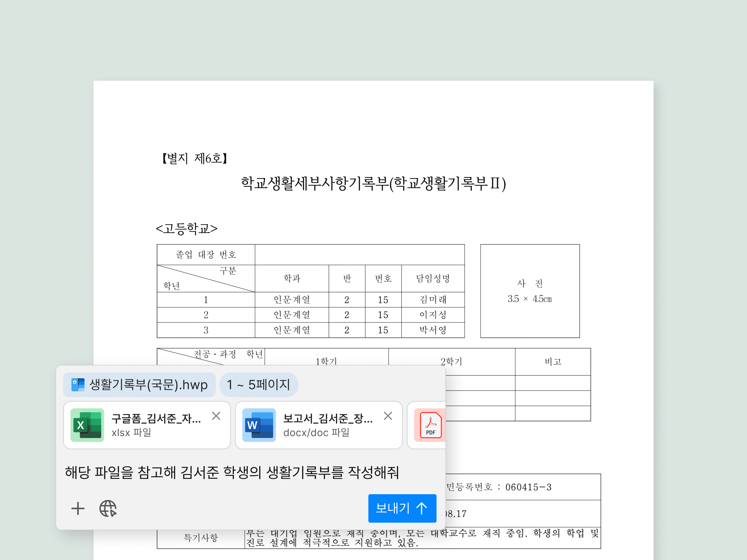Click the Word file icon
The width and height of the screenshot is (747, 560).
(x=259, y=425)
